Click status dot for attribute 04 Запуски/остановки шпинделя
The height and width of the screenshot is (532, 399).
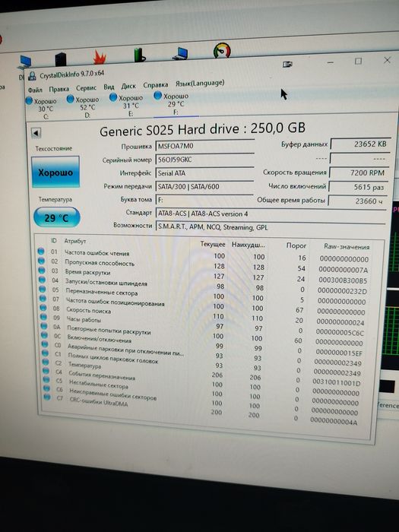point(42,280)
